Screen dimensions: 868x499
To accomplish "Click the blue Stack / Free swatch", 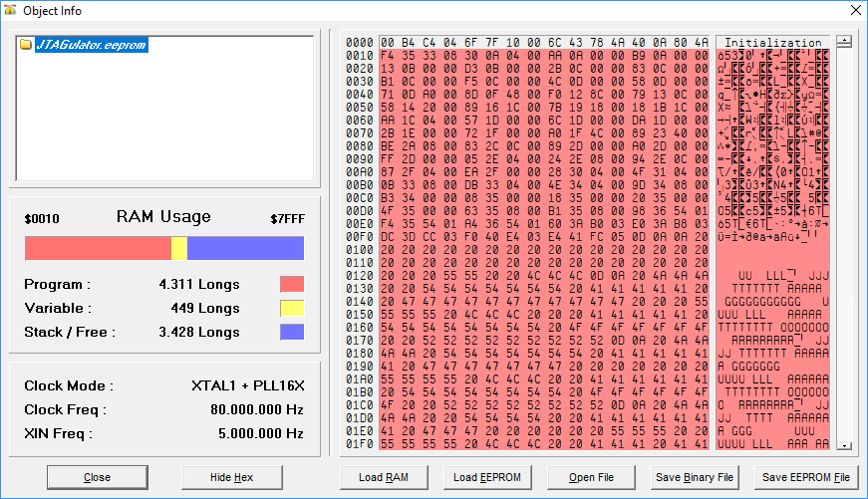I will 292,332.
